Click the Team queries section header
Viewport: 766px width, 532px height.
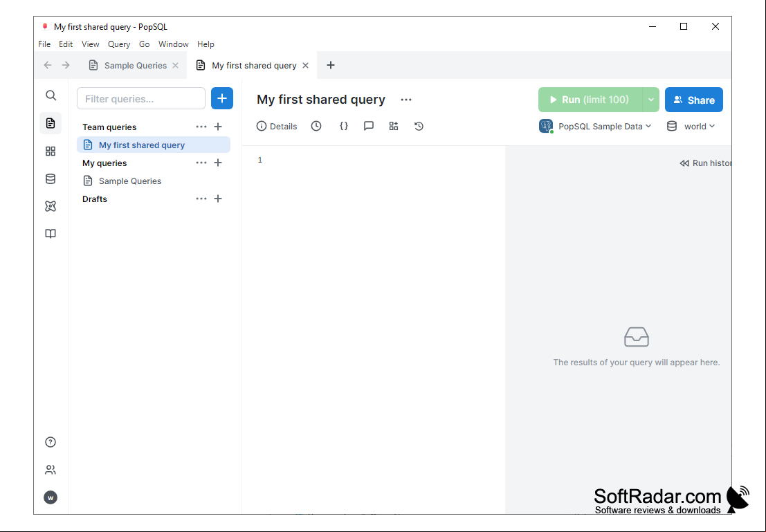pos(109,127)
